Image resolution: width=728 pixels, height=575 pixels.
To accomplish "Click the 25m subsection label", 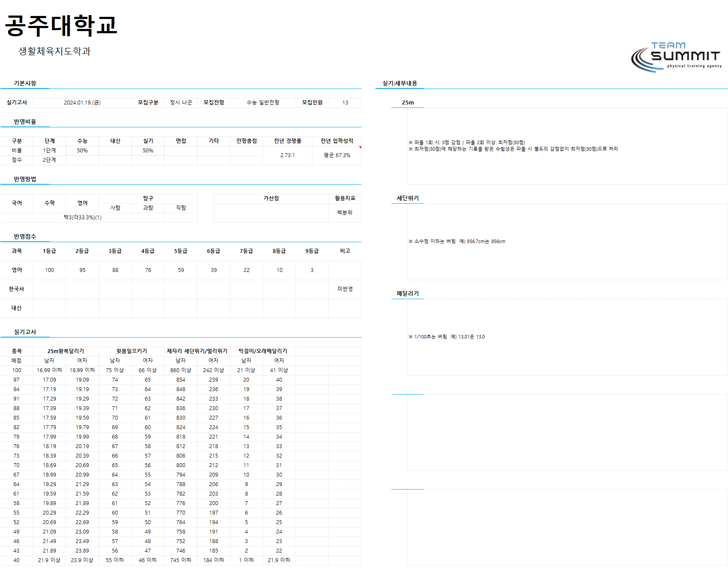I will (407, 103).
